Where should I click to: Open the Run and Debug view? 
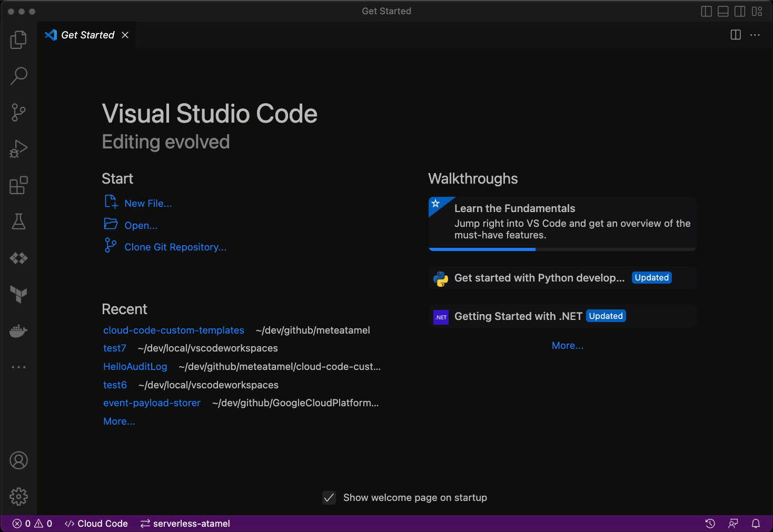tap(18, 149)
